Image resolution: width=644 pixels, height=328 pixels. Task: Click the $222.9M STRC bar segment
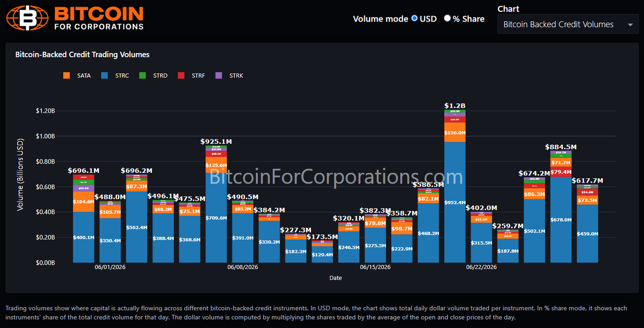pos(402,249)
